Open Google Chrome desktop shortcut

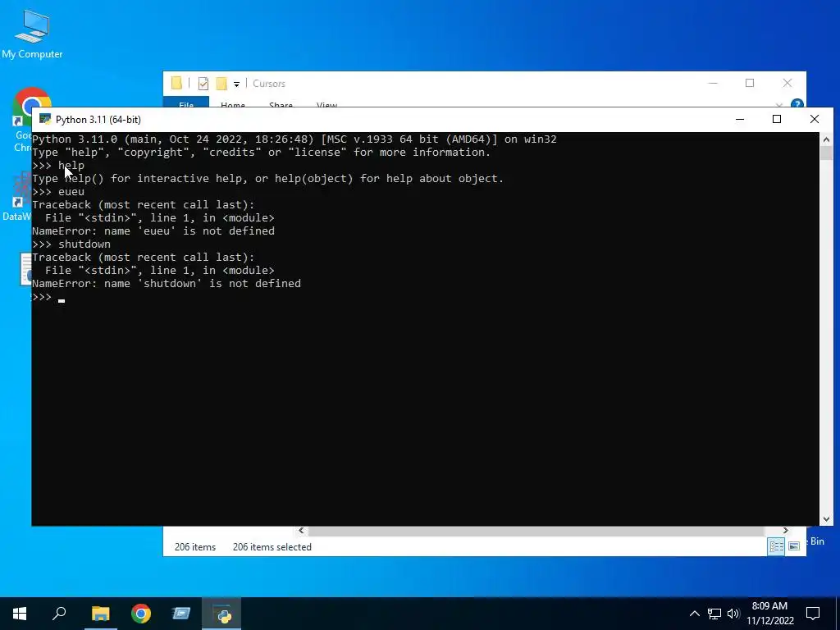(x=22, y=120)
